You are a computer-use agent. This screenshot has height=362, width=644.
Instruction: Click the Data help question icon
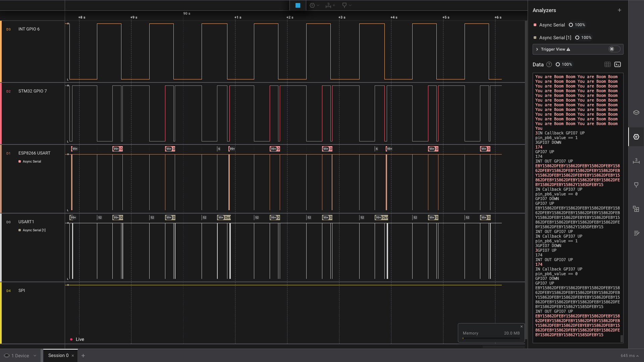coord(549,64)
